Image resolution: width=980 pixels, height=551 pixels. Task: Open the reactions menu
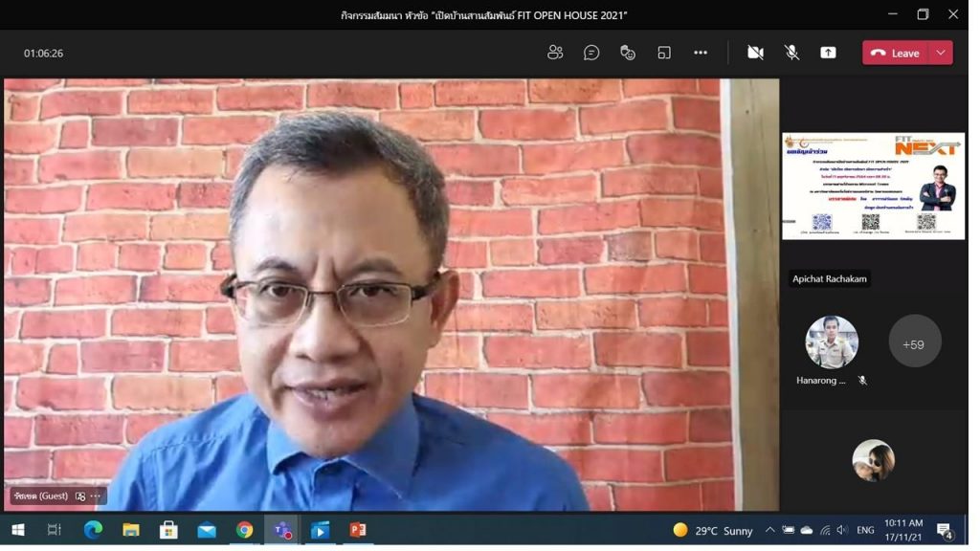tap(628, 53)
